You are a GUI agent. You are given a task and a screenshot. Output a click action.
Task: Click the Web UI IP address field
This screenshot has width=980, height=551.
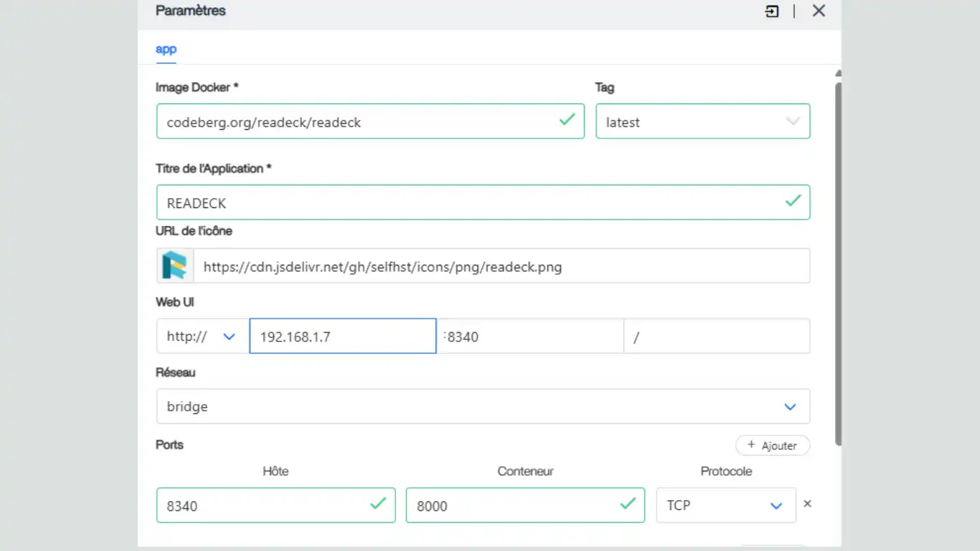pos(342,336)
